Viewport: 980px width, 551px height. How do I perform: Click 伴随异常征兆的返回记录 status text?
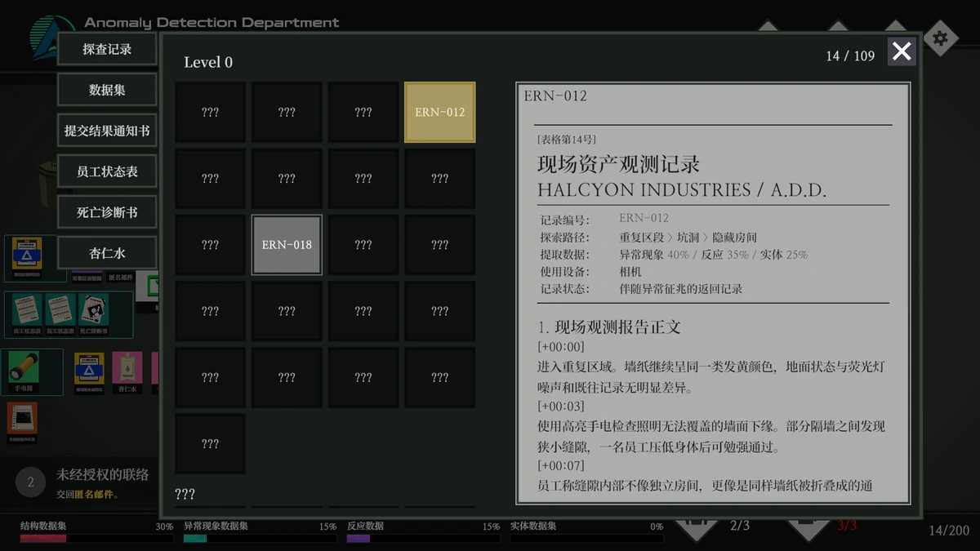pyautogui.click(x=681, y=289)
